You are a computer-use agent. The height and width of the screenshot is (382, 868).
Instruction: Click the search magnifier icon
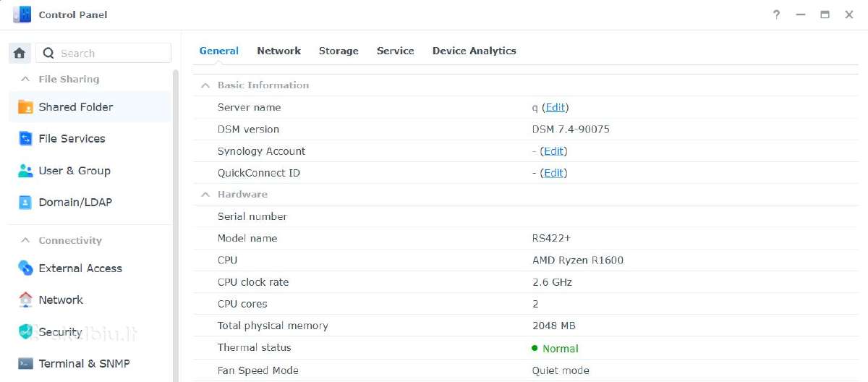[49, 53]
